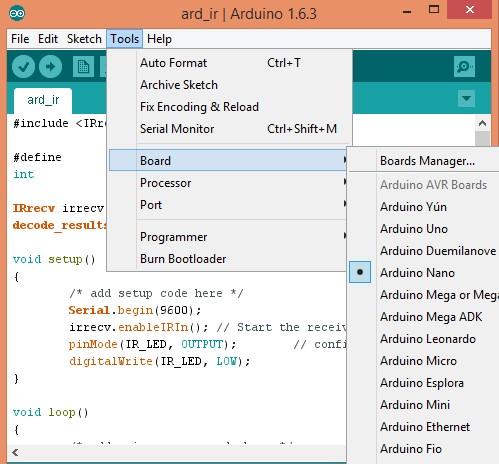Select Arduino Duemilanove board
The image size is (499, 464).
click(423, 251)
